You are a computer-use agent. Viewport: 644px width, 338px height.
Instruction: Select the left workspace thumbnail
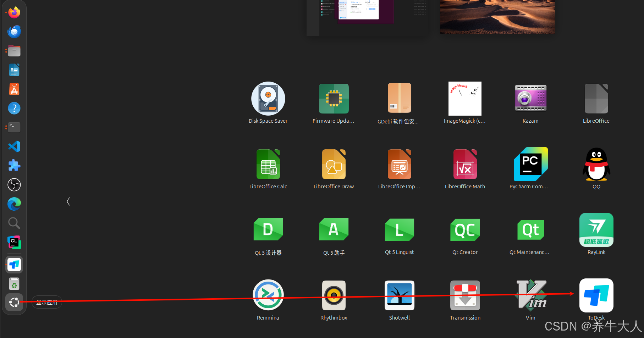pyautogui.click(x=367, y=18)
